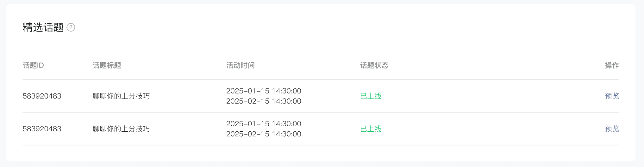Open 预览 link in the first row
This screenshot has width=644, height=167.
coord(611,96)
